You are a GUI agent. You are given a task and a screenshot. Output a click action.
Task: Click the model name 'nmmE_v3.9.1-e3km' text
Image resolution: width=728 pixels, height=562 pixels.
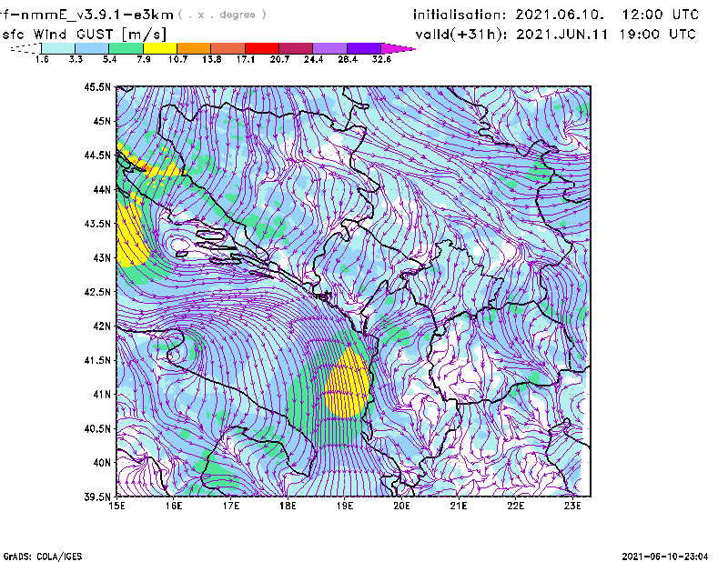tap(94, 15)
